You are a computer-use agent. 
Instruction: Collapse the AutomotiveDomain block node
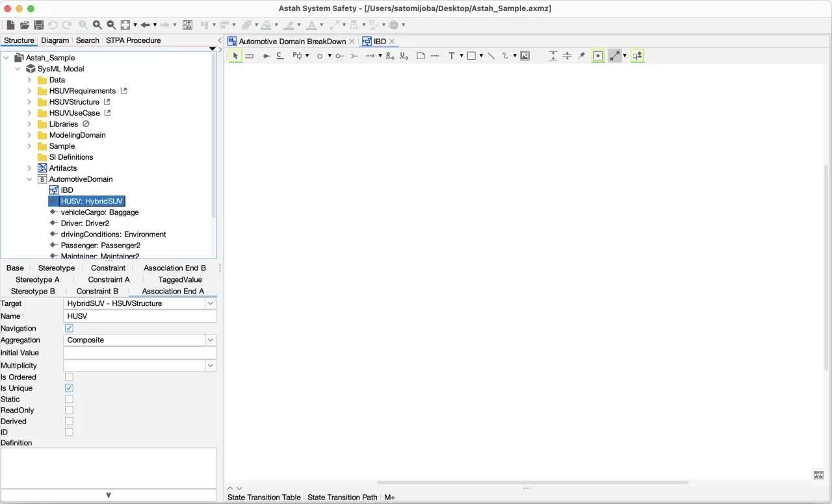pos(29,179)
